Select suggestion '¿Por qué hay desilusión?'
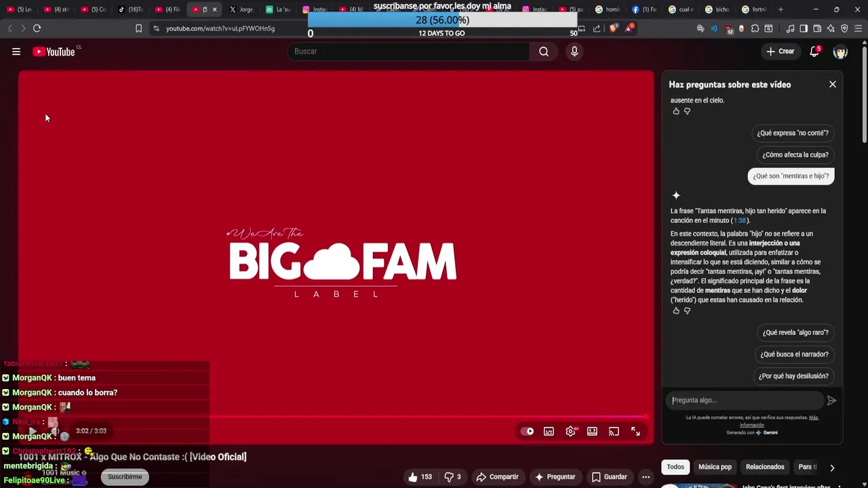868x488 pixels. [x=793, y=376]
